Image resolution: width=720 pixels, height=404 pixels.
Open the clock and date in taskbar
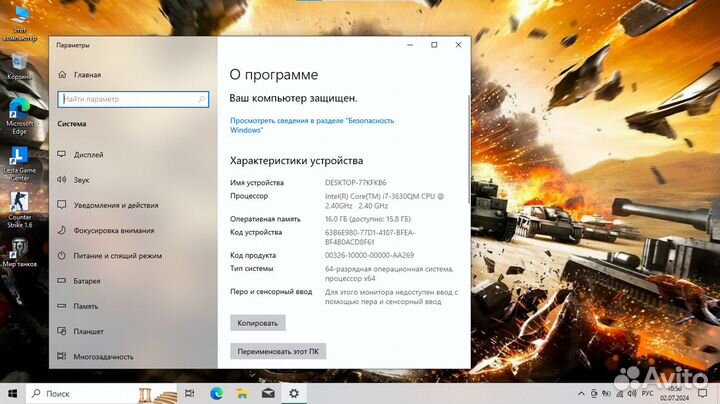point(674,393)
